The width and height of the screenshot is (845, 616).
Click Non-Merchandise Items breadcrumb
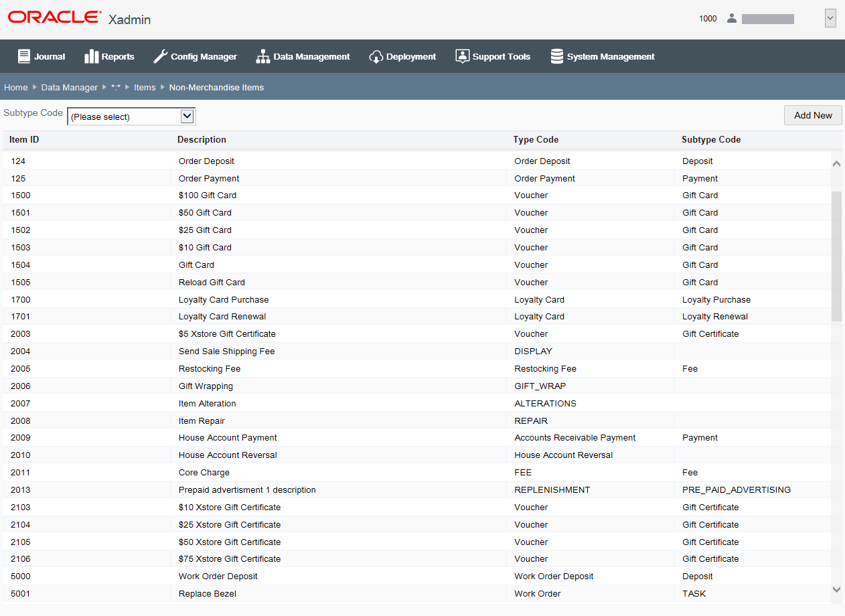(216, 87)
